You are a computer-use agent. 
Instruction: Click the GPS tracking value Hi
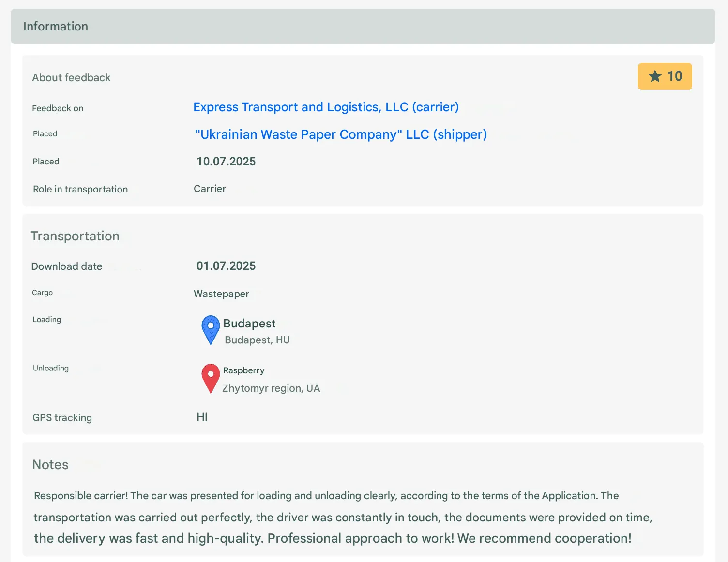click(x=202, y=417)
